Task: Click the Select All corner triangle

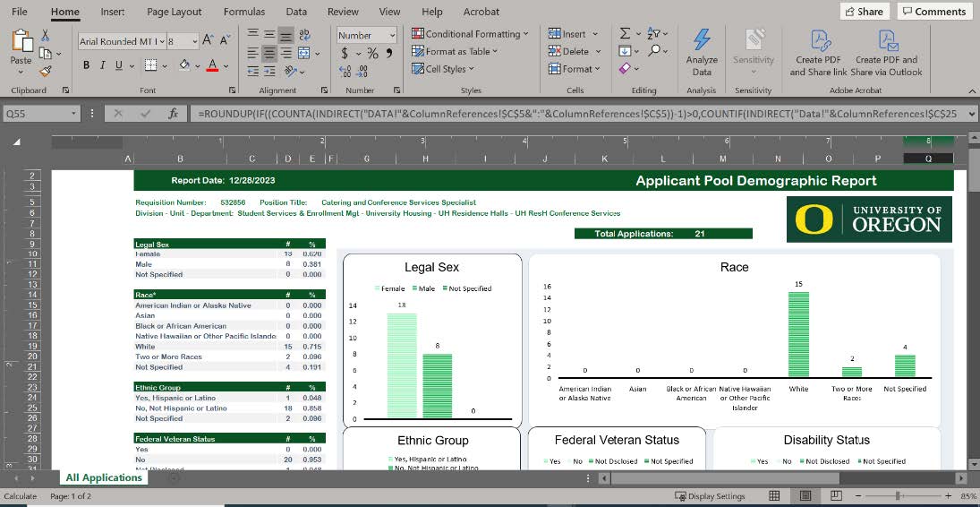Action: (x=17, y=142)
